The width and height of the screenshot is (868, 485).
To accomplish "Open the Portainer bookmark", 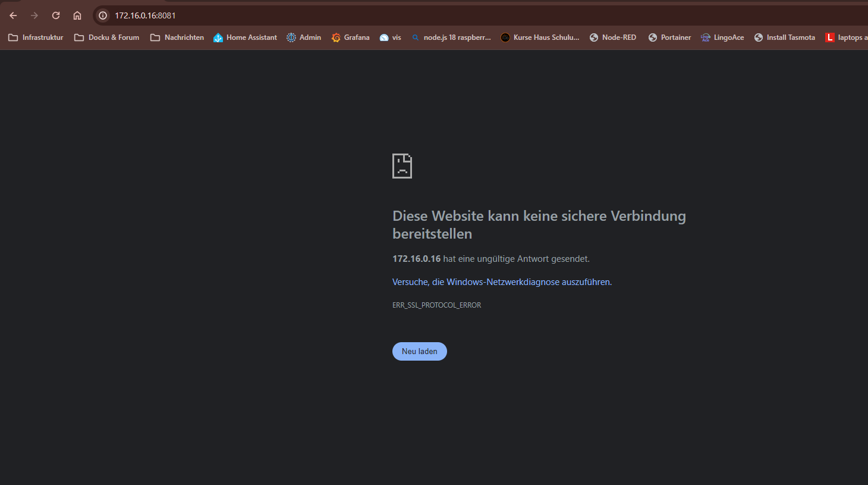I will click(x=669, y=37).
